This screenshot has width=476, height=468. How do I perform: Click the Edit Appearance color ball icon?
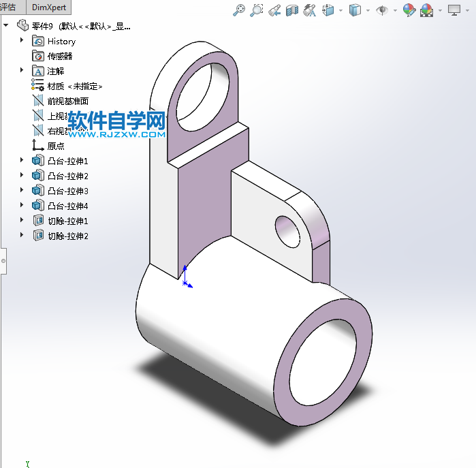point(409,10)
